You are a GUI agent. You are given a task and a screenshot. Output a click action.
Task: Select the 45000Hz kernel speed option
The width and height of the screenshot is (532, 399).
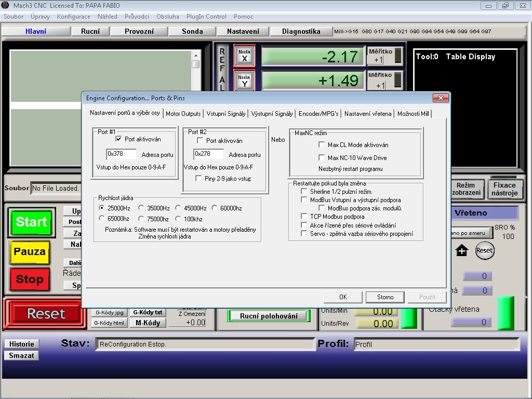(178, 208)
